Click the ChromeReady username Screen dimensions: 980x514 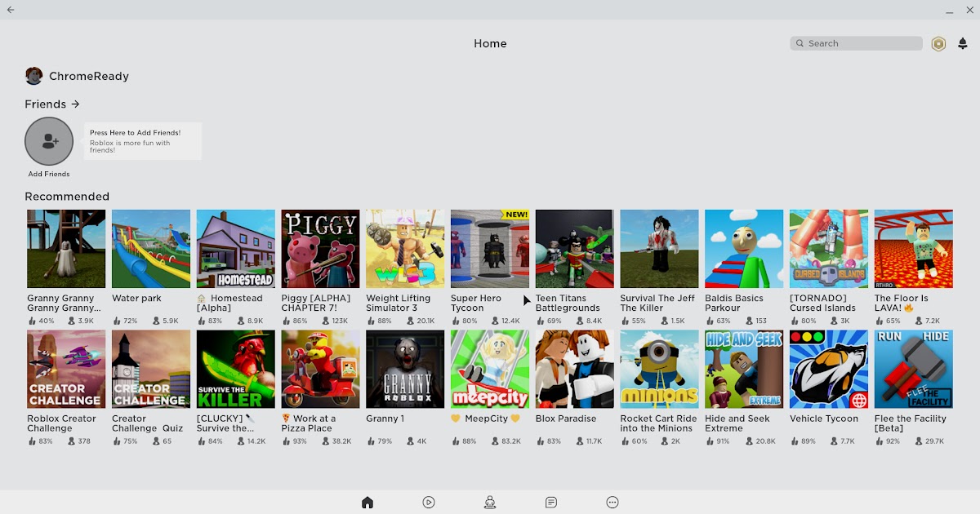click(89, 76)
